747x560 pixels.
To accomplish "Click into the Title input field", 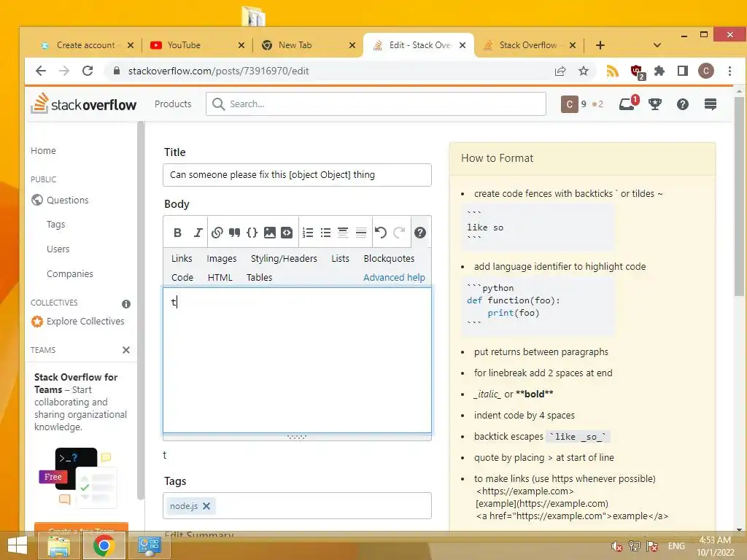I will 298,175.
